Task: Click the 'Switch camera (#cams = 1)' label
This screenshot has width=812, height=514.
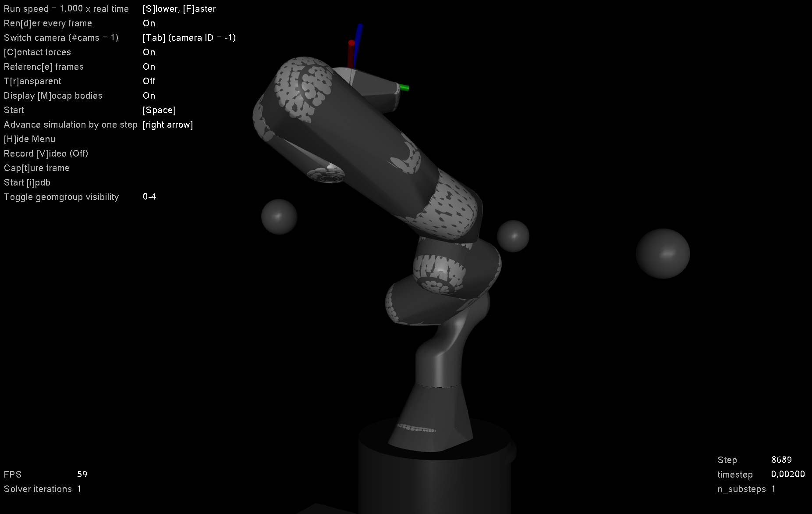Action: click(61, 38)
